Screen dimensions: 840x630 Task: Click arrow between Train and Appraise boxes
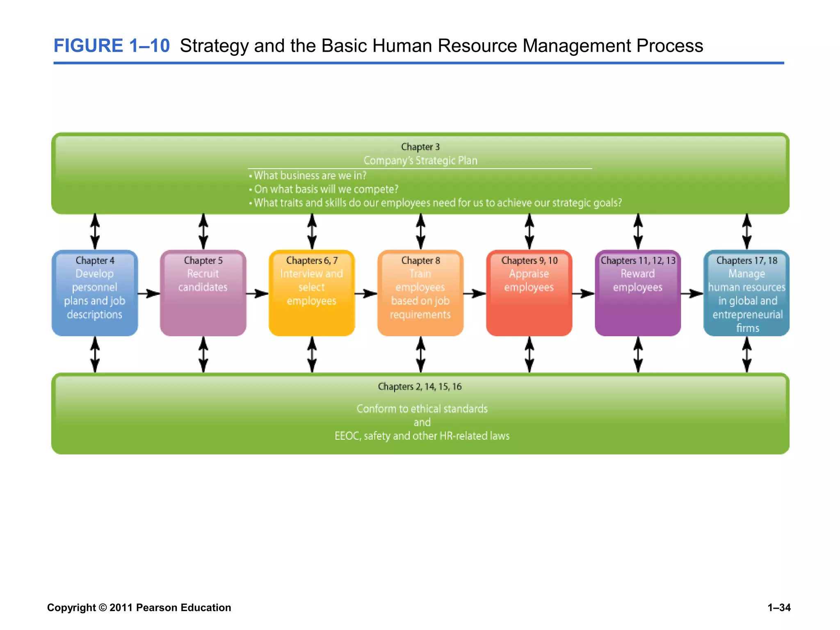[475, 294]
